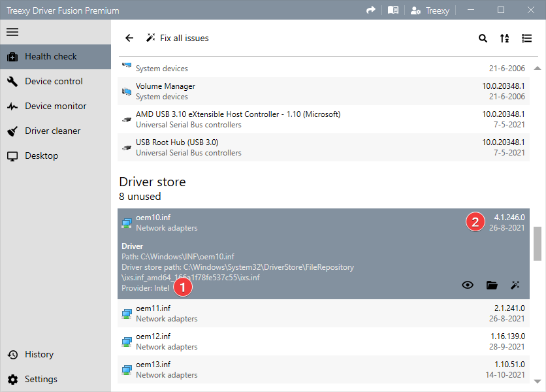Expand the oem11.inf driver entry
The width and height of the screenshot is (546, 392).
pos(323,313)
